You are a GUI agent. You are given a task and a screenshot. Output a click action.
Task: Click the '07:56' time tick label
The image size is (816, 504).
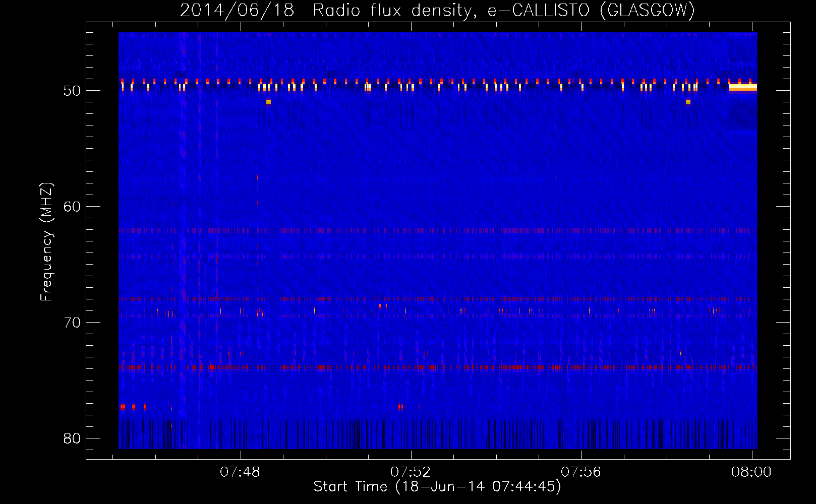581,472
